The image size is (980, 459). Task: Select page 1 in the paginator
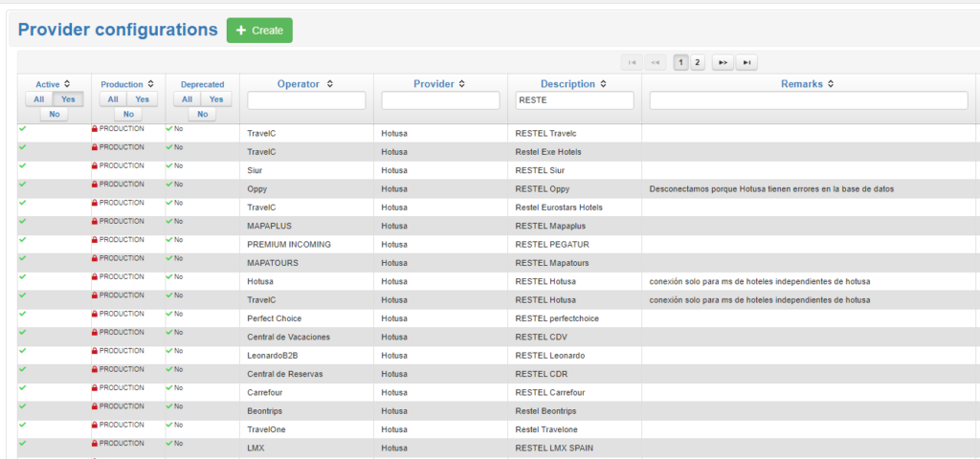[680, 62]
